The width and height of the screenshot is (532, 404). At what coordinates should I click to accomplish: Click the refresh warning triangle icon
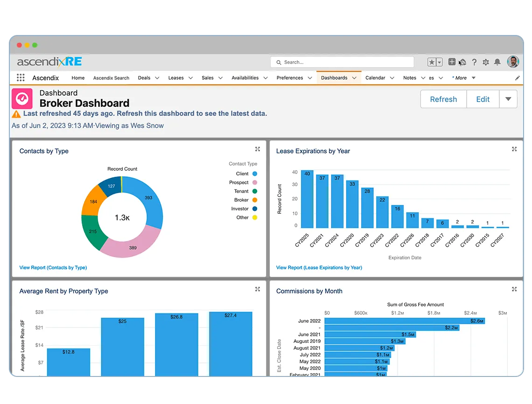16,114
